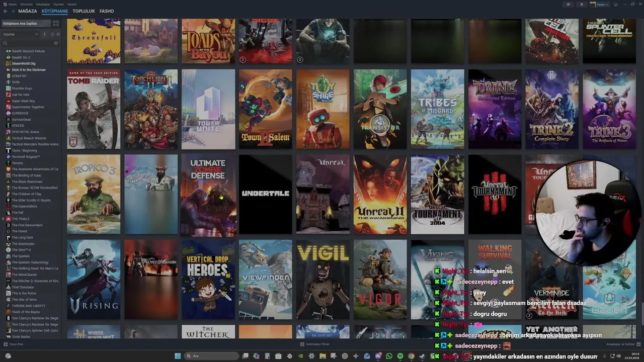Open the notifications bell icon
Image resolution: width=644 pixels, height=362 pixels.
582,5
